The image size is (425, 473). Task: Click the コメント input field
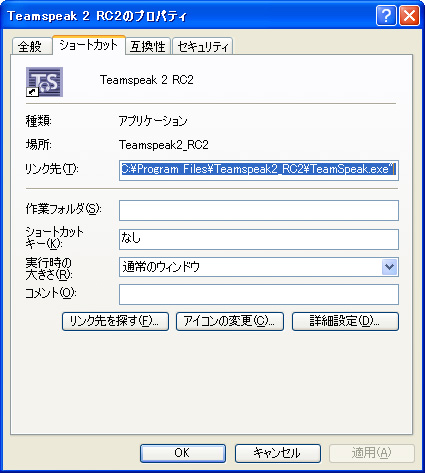tap(259, 294)
